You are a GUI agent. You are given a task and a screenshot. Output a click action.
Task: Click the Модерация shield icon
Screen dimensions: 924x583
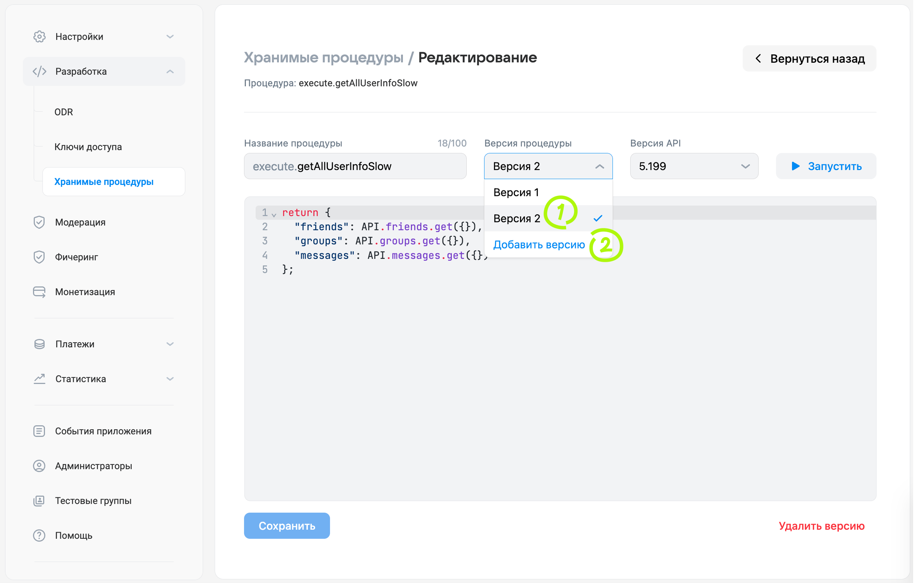[39, 222]
